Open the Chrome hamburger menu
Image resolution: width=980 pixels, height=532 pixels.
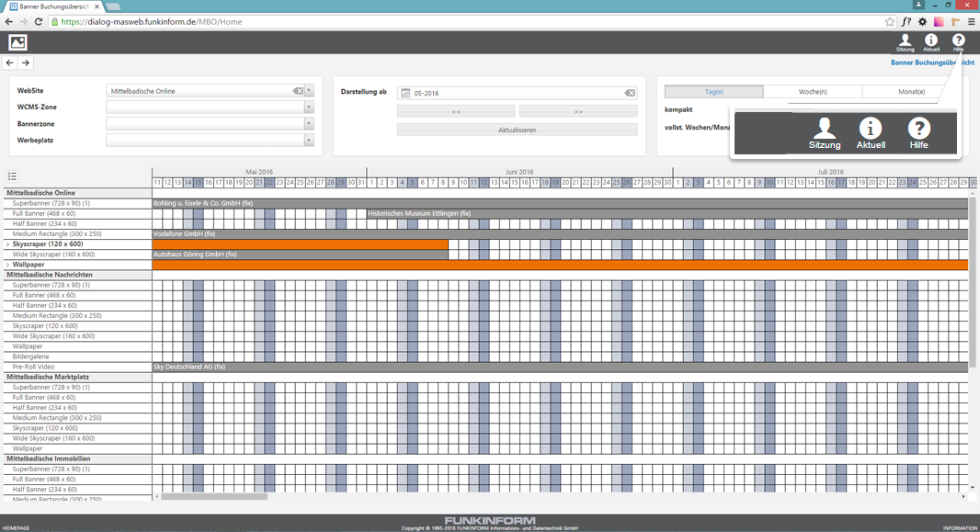click(971, 22)
